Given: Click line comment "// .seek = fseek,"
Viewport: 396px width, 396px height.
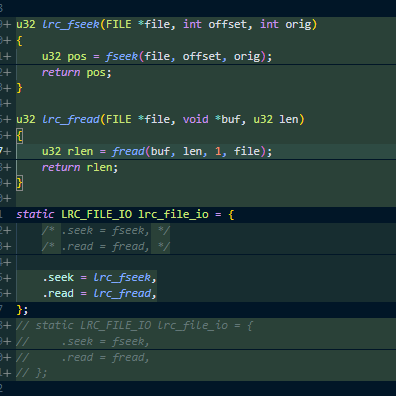Looking at the screenshot, I should [83, 341].
